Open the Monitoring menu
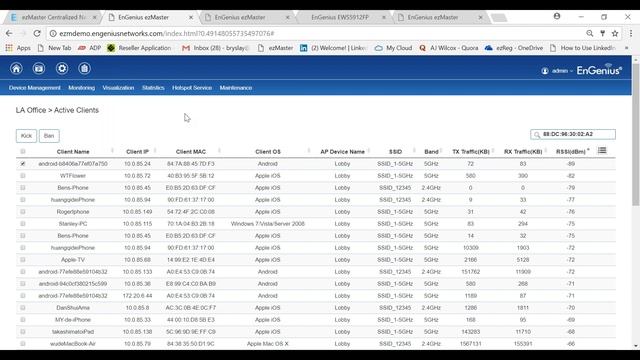This screenshot has width=640, height=360. pyautogui.click(x=82, y=88)
